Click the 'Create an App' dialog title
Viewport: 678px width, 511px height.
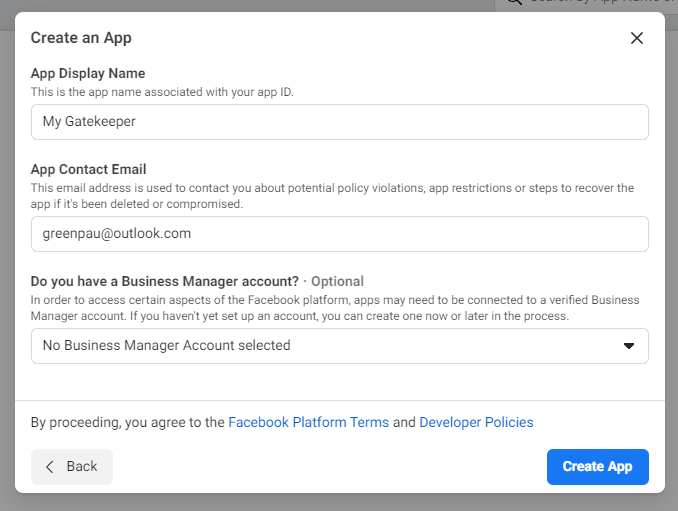click(81, 38)
